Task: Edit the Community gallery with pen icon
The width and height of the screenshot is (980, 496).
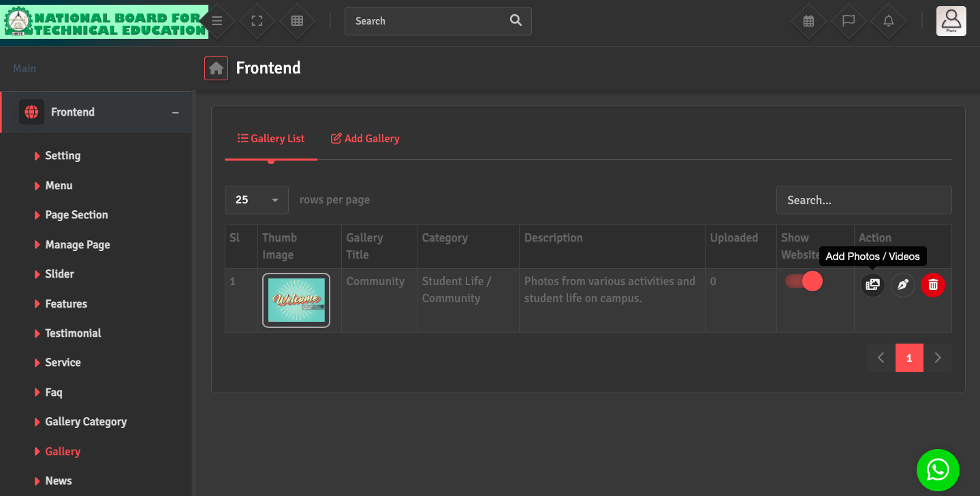Action: pyautogui.click(x=903, y=285)
